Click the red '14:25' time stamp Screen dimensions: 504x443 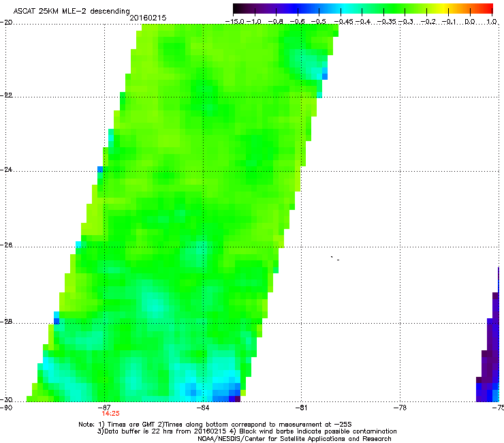tap(110, 414)
